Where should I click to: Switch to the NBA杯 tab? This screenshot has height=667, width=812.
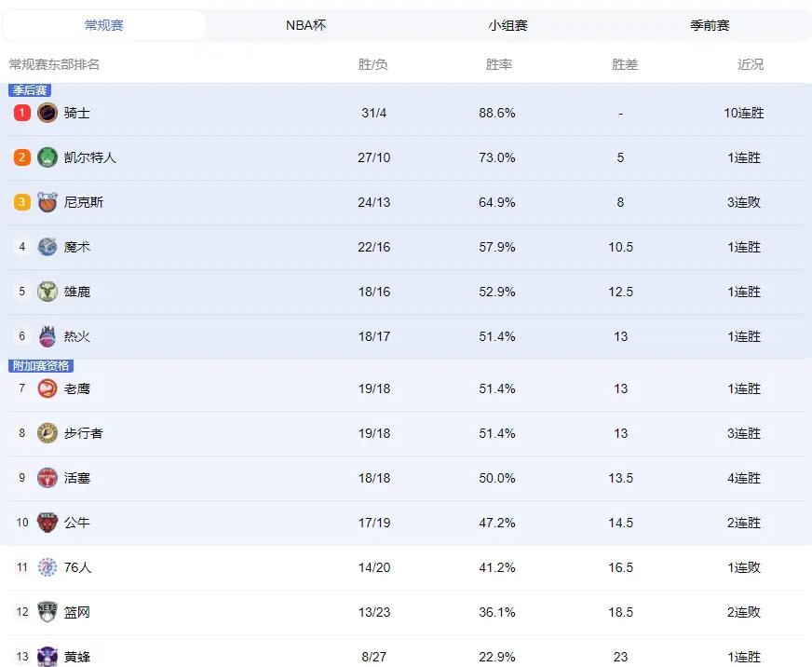coord(305,25)
